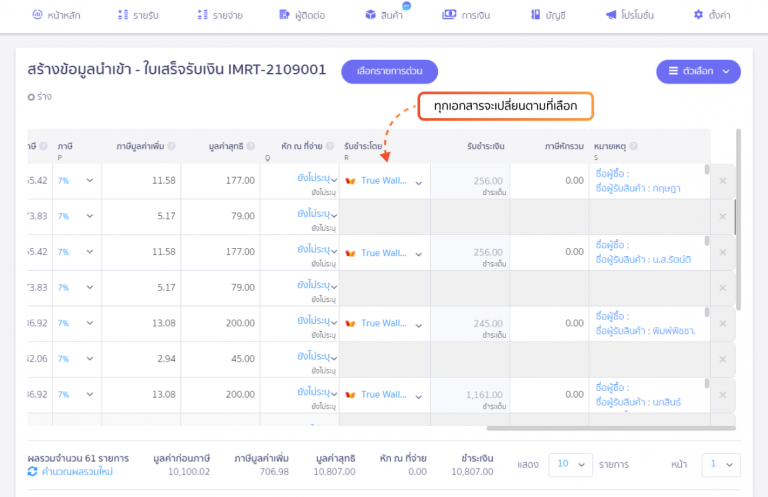Click the help icon next to หมายเหตุ header
The image size is (768, 497).
click(633, 146)
